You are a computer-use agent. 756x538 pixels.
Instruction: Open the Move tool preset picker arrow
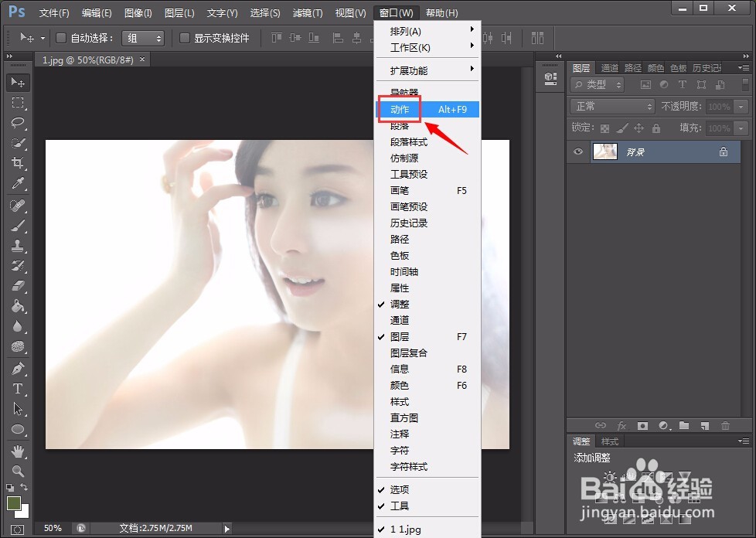[x=43, y=38]
